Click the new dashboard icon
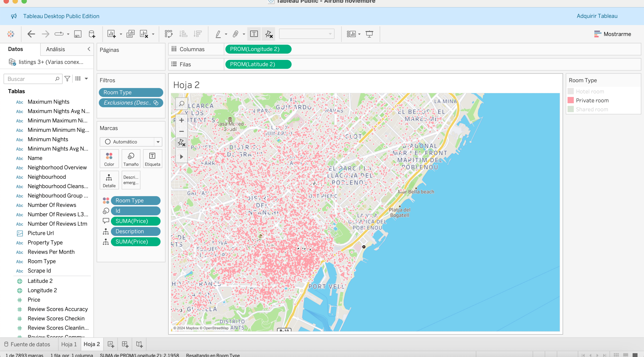644x357 pixels. (x=125, y=344)
